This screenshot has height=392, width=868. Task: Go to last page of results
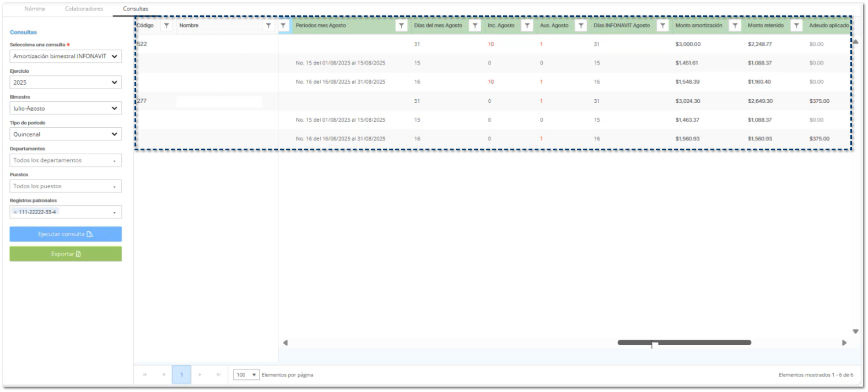[218, 374]
